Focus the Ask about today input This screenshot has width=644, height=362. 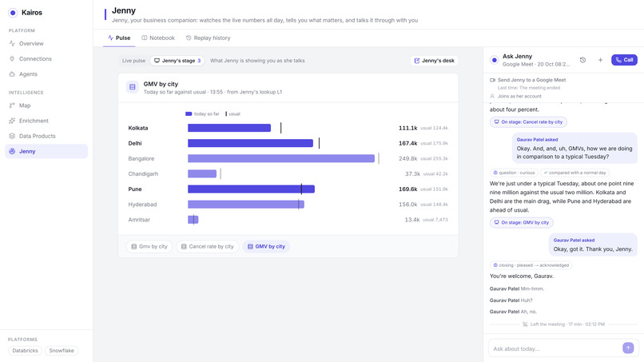[556, 349]
